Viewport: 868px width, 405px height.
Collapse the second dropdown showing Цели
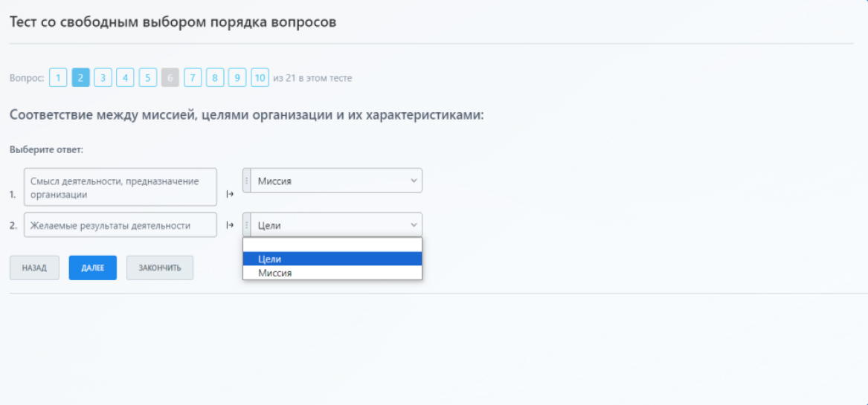(x=336, y=225)
